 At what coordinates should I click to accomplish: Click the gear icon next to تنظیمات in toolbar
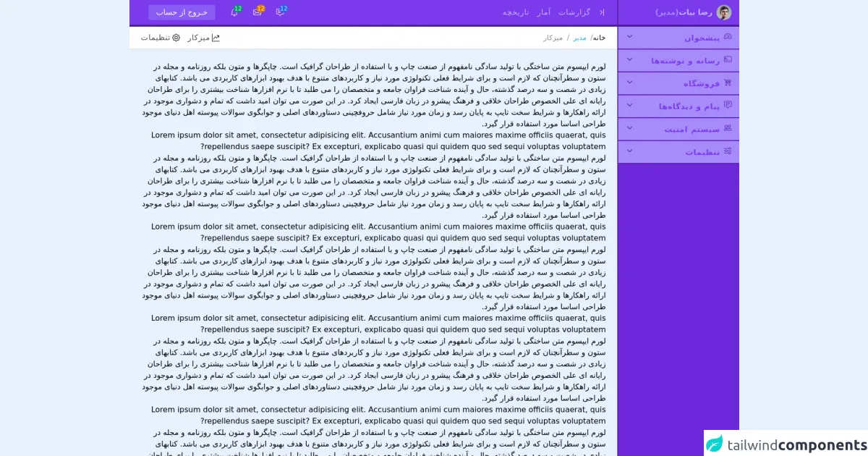pos(176,38)
